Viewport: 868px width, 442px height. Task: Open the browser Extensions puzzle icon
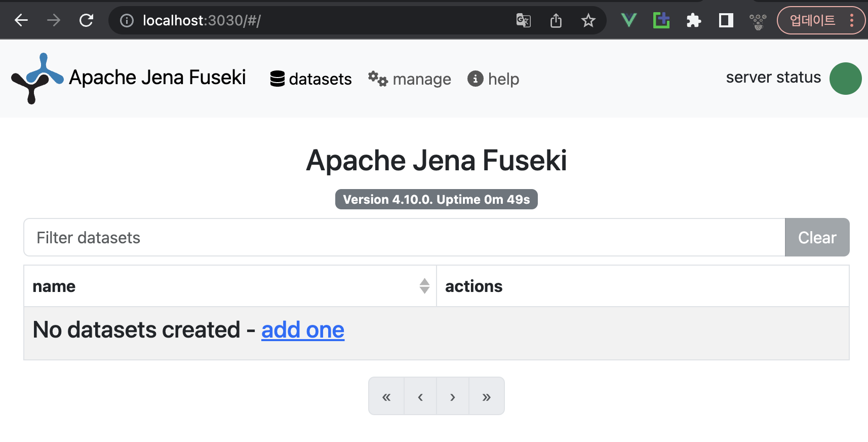693,20
